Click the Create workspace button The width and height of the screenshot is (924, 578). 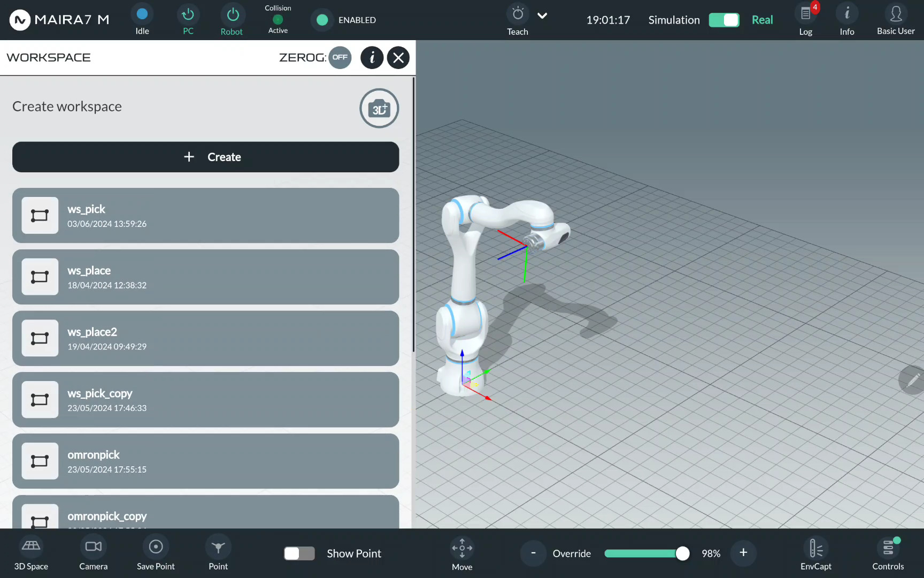click(206, 157)
